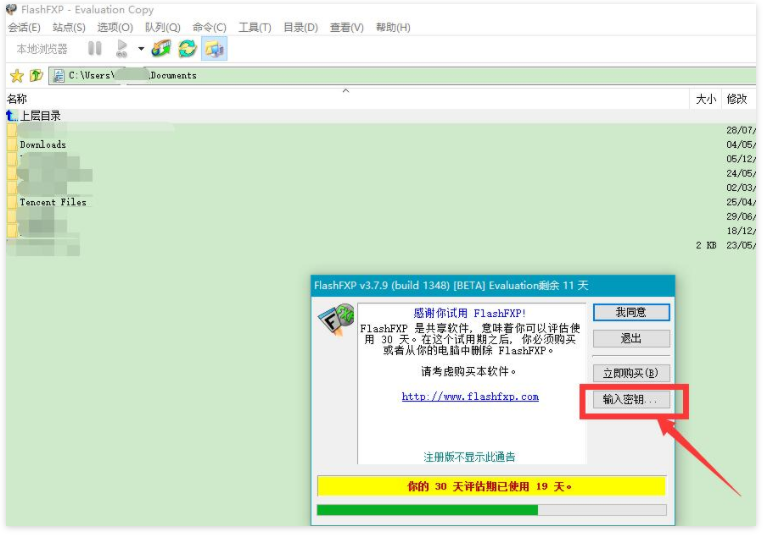This screenshot has width=765, height=536.
Task: Click the 立即购买(B) button
Action: (x=631, y=374)
